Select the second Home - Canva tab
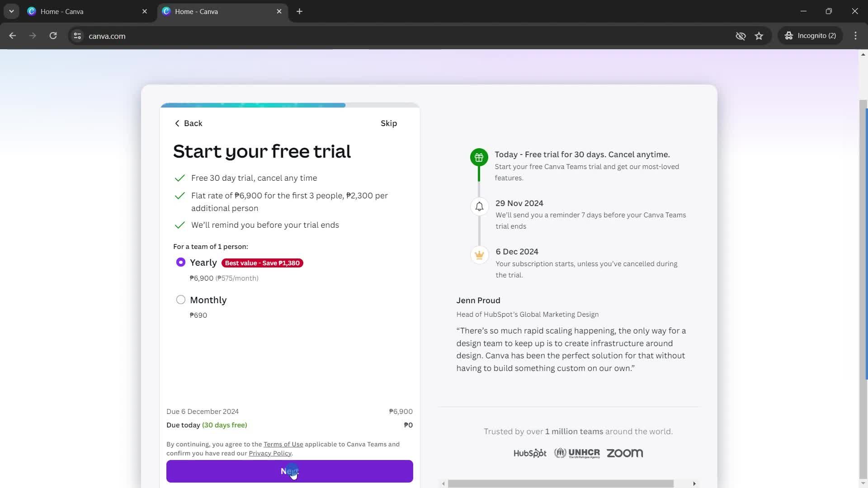This screenshot has height=488, width=868. click(222, 11)
